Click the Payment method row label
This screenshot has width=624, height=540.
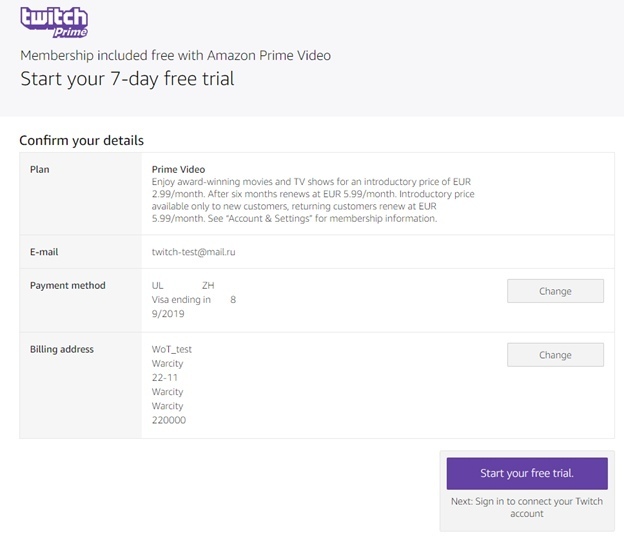(67, 285)
